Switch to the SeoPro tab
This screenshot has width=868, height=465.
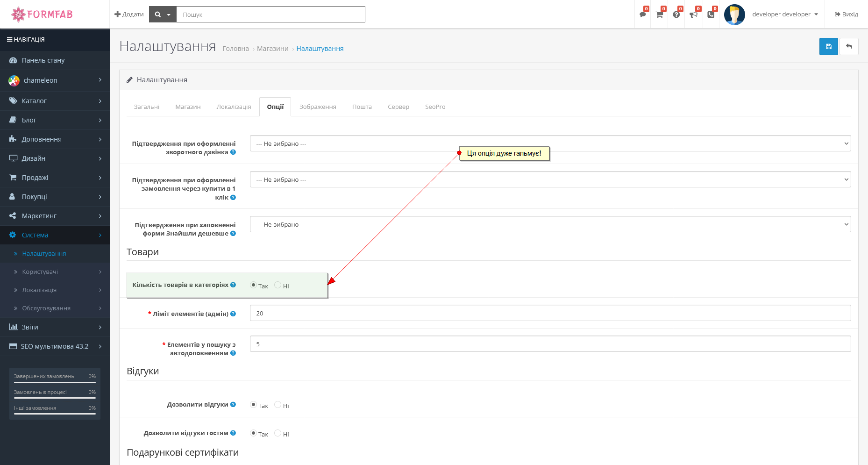pyautogui.click(x=435, y=107)
